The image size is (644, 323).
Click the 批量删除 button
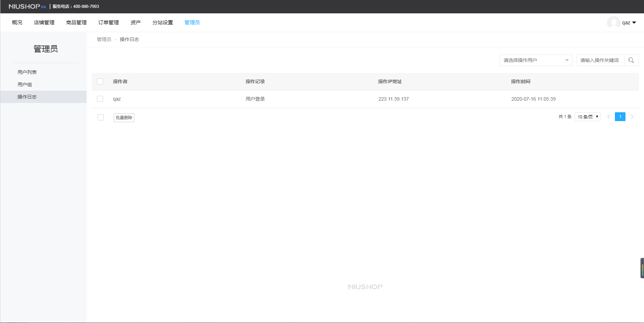click(124, 118)
